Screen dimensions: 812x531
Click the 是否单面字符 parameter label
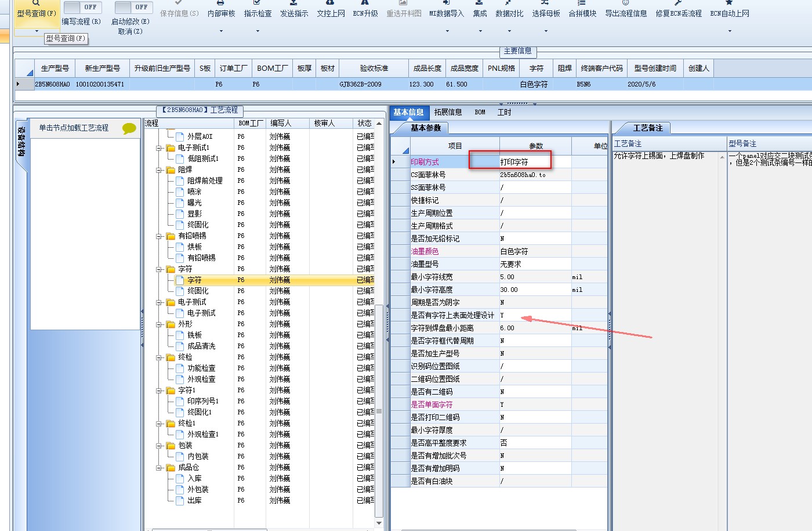coord(432,404)
